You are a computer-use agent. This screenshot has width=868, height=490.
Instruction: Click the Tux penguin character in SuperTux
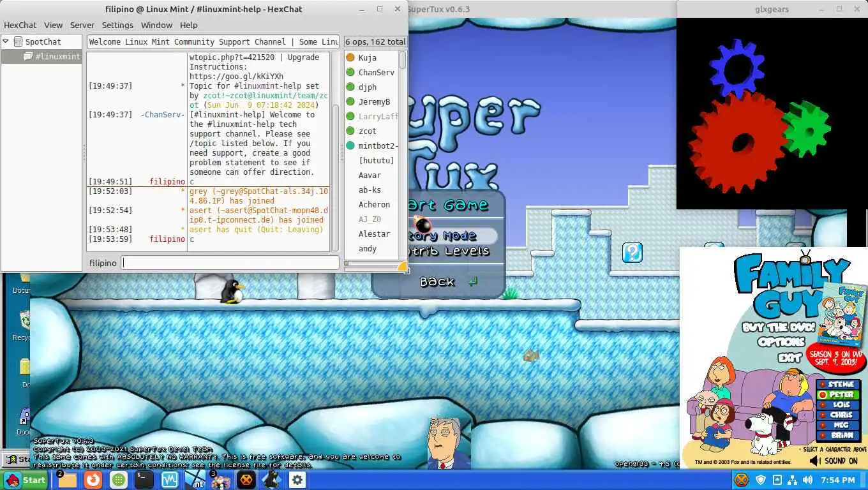pyautogui.click(x=232, y=292)
